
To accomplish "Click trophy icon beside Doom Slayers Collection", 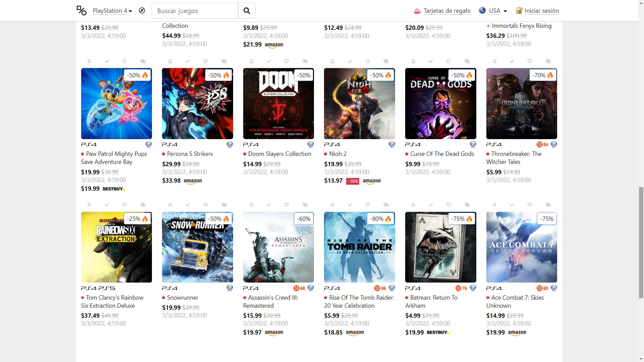I will 311,144.
